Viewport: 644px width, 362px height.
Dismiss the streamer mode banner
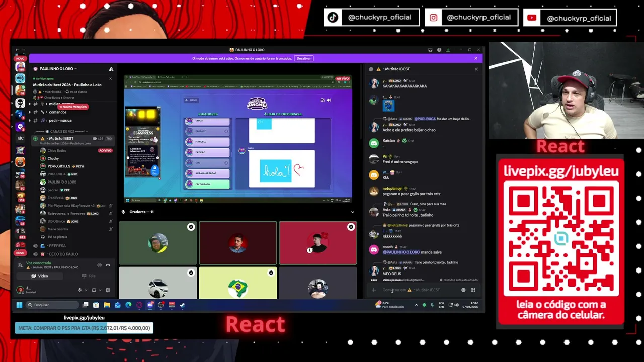476,58
